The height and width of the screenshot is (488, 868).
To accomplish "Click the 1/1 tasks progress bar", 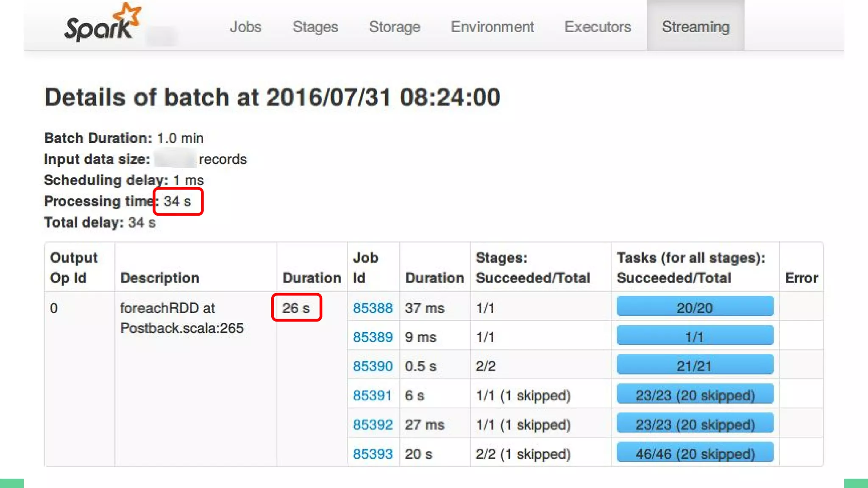I will point(695,336).
